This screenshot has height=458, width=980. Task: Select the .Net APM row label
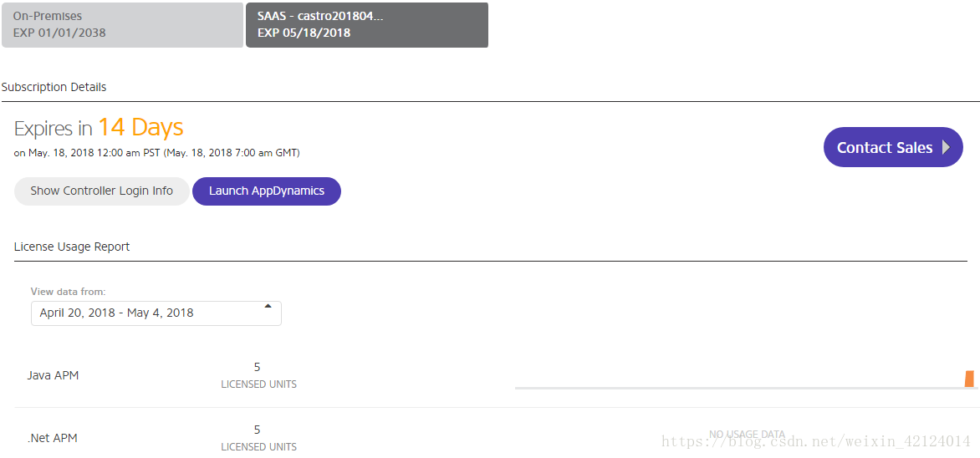(53, 438)
